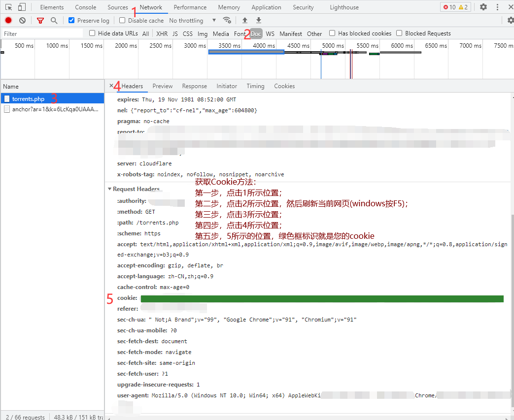Uncheck the Preserve log checkbox

click(72, 21)
